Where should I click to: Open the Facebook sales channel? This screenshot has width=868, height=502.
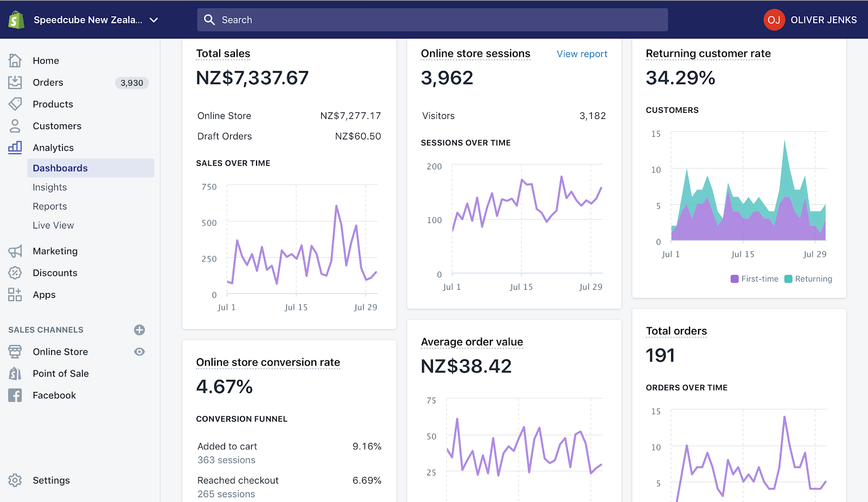[x=54, y=395]
